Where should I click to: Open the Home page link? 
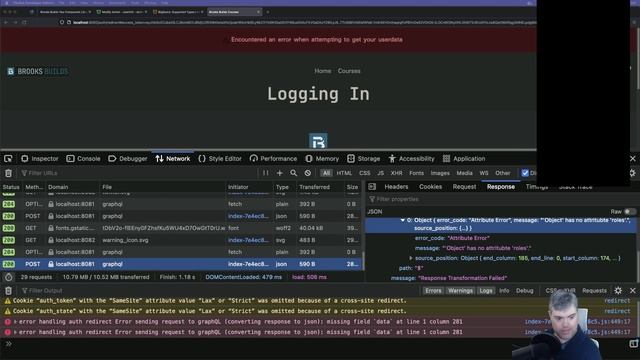click(322, 71)
